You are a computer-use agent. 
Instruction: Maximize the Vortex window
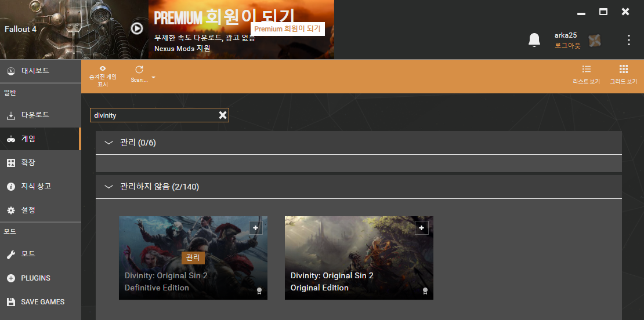603,12
